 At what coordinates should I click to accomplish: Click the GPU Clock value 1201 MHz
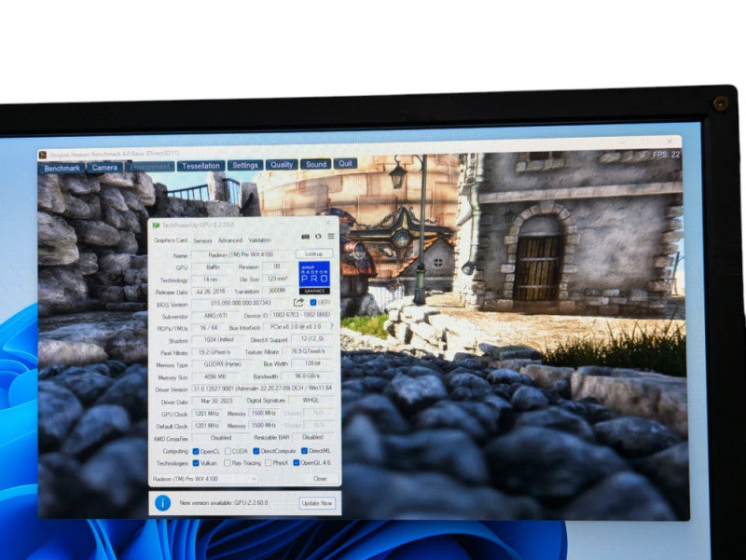pos(206,413)
